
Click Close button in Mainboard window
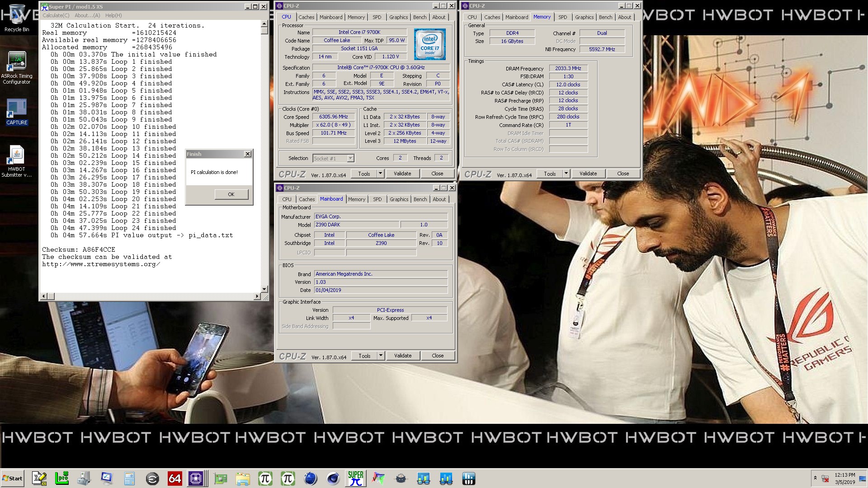tap(438, 356)
